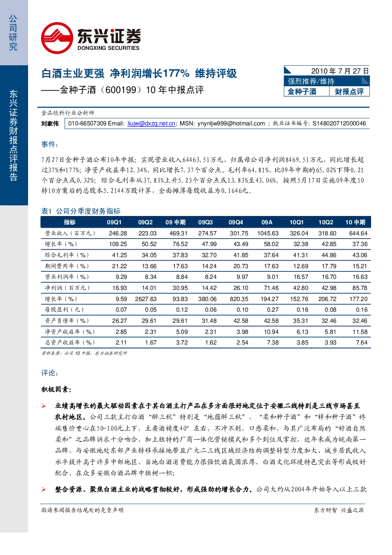Select analyst name 刘家伟
This screenshot has width=392, height=555.
(50, 123)
